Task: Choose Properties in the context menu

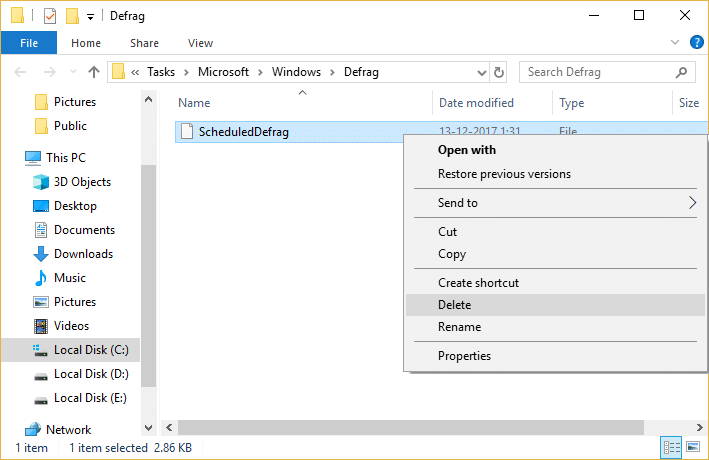Action: tap(464, 356)
